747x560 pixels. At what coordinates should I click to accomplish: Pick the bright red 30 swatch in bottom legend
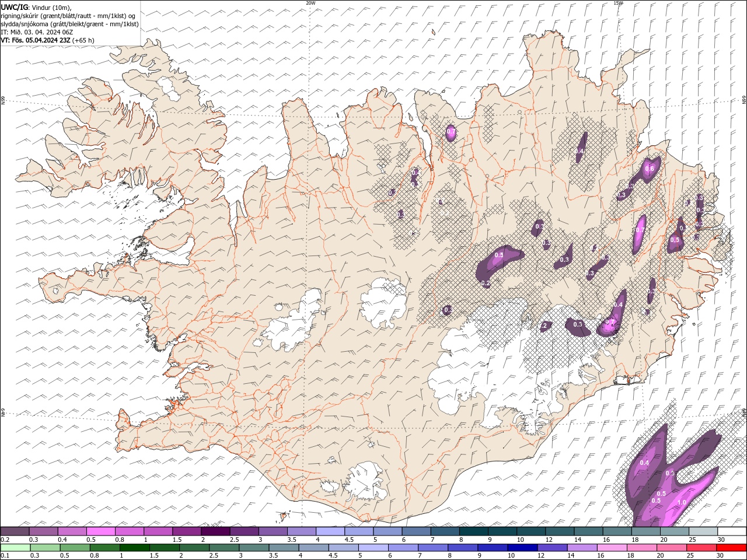[731, 548]
